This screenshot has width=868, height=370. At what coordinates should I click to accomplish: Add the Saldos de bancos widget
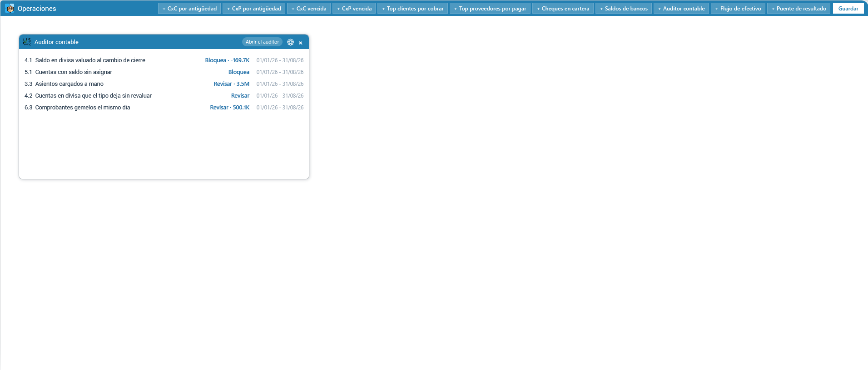[x=624, y=8]
